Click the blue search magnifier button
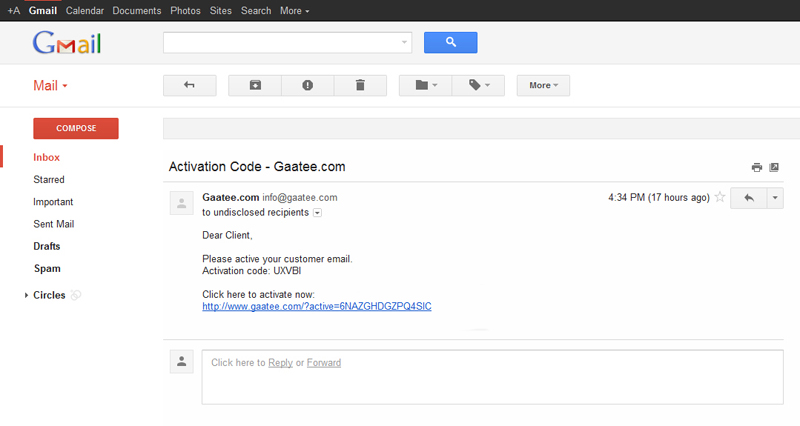Screen dimensions: 800x426 click(x=451, y=42)
